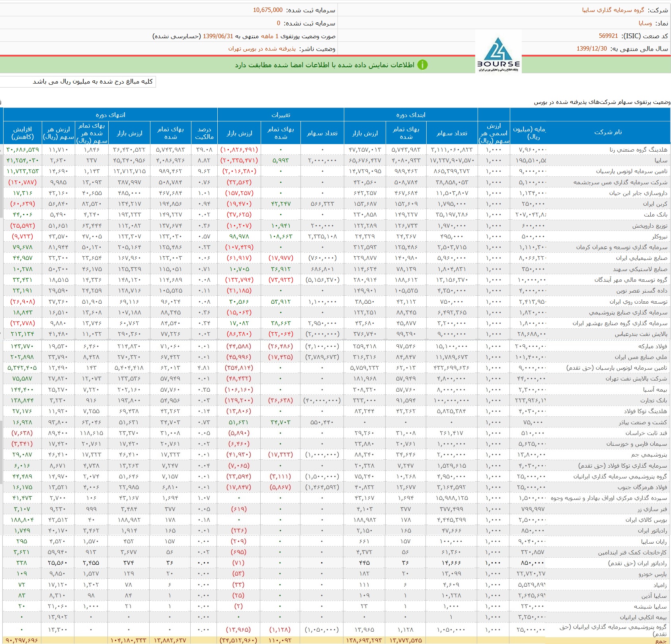Select row توسعه معادن روی ایران
Viewport: 671px width, 644px height.
pyautogui.click(x=337, y=302)
